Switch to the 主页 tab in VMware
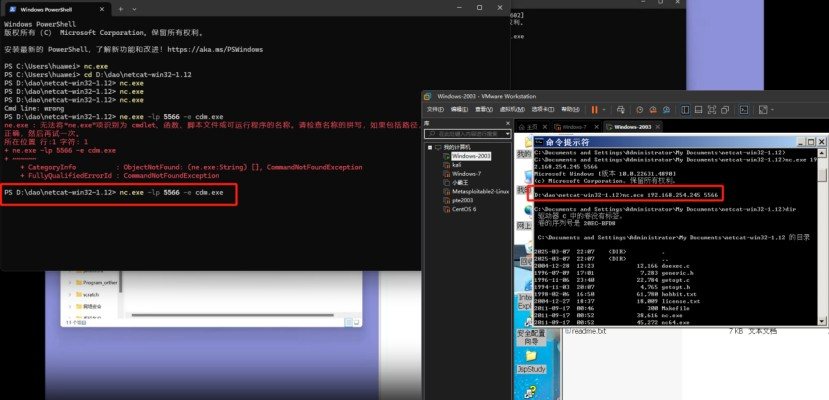 [x=530, y=127]
